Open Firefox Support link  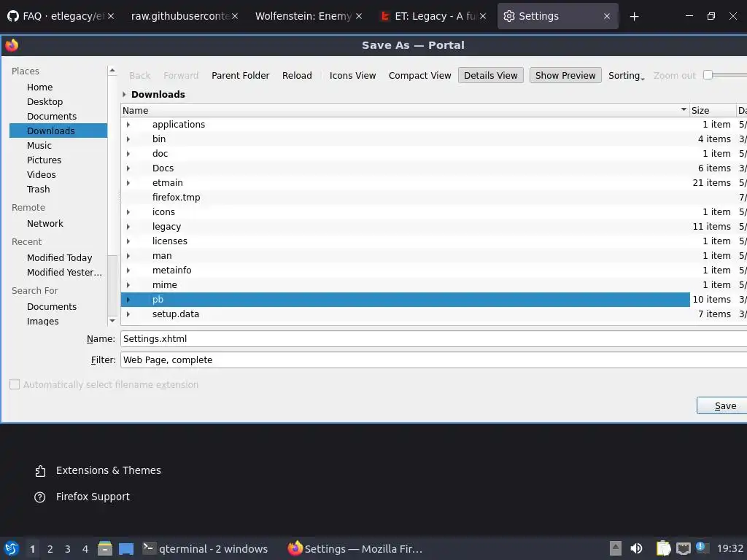(93, 497)
